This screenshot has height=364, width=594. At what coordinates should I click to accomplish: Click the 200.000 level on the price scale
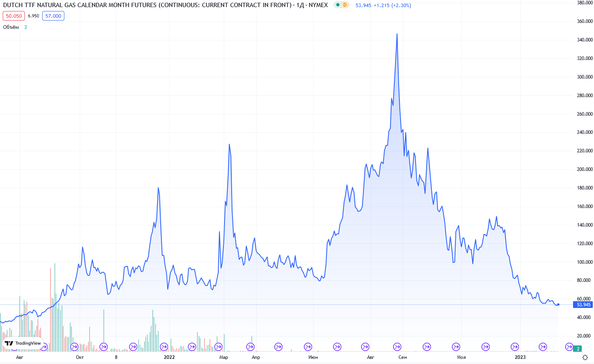pos(585,169)
